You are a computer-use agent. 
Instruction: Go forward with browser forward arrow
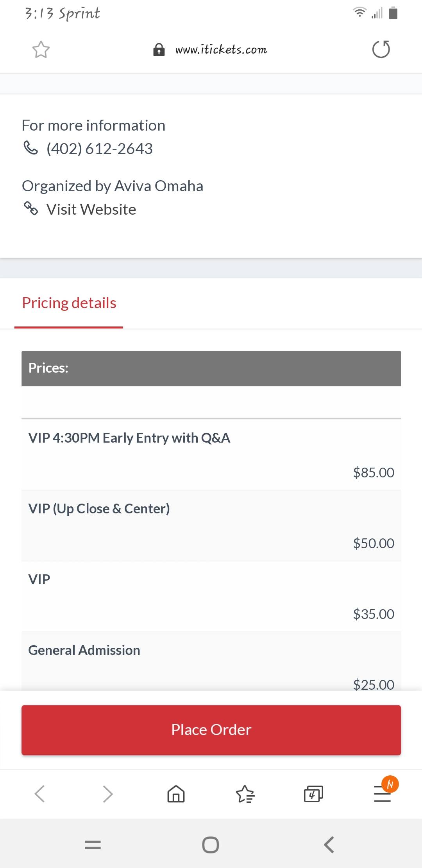(108, 794)
